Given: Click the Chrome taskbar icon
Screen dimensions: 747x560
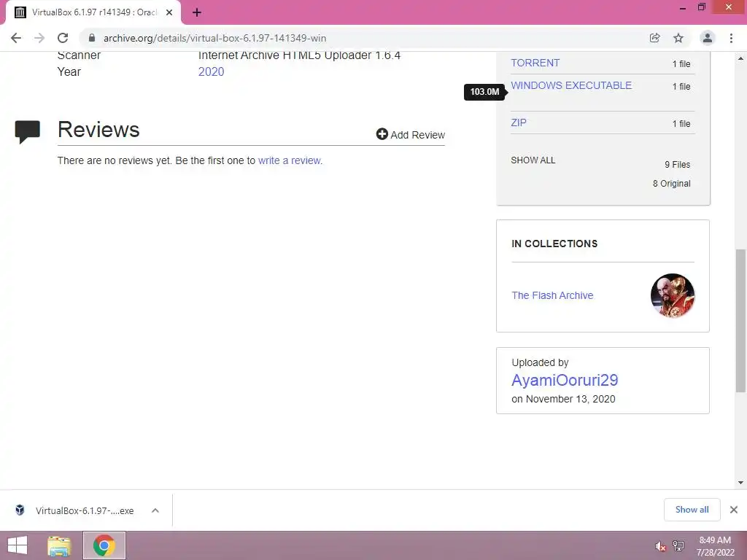Looking at the screenshot, I should (104, 545).
